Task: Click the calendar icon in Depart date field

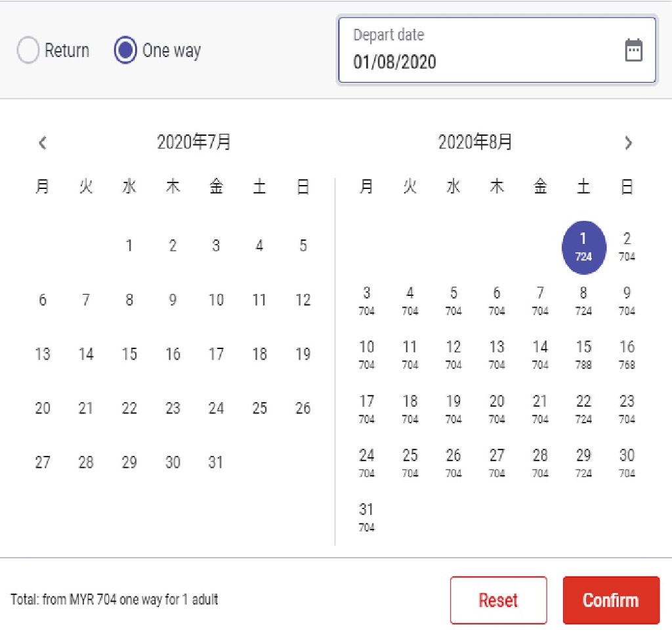Action: click(x=633, y=51)
